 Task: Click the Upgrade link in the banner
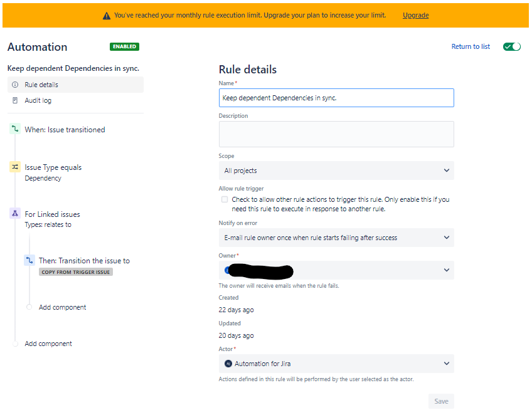point(415,15)
